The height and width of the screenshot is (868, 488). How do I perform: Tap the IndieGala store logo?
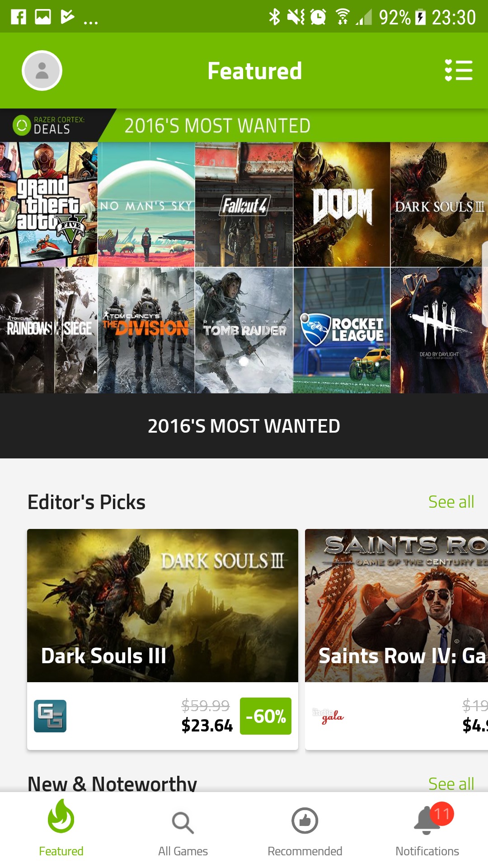pyautogui.click(x=328, y=716)
